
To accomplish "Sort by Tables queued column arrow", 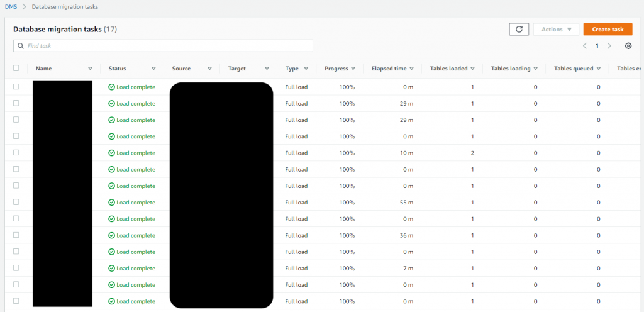I will click(599, 69).
